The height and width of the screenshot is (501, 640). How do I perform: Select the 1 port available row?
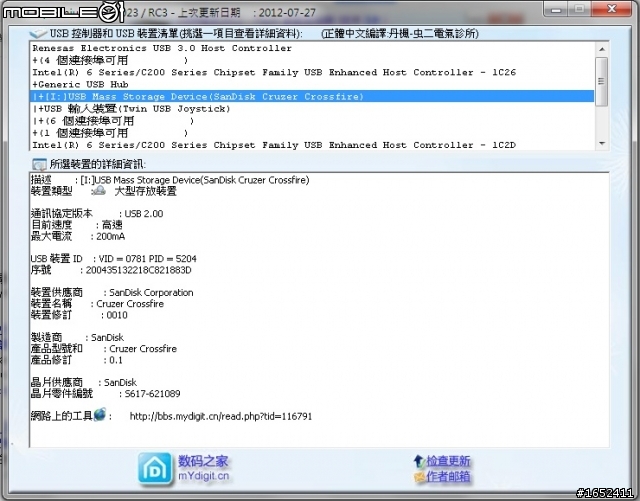click(x=312, y=133)
